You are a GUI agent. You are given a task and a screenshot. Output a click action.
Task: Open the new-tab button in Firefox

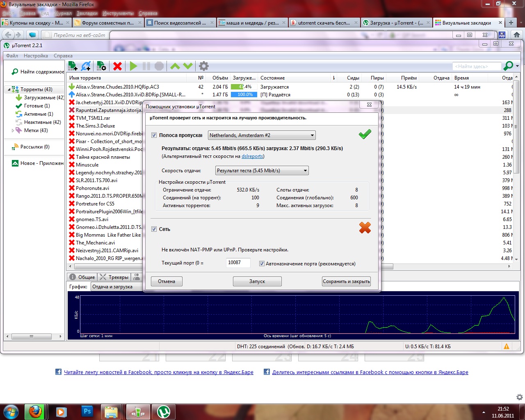pyautogui.click(x=511, y=23)
